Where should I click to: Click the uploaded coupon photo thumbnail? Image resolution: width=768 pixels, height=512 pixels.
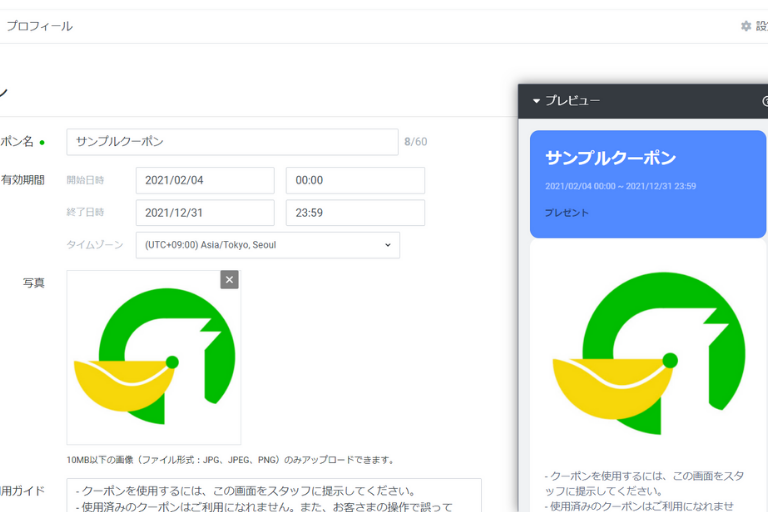(154, 357)
